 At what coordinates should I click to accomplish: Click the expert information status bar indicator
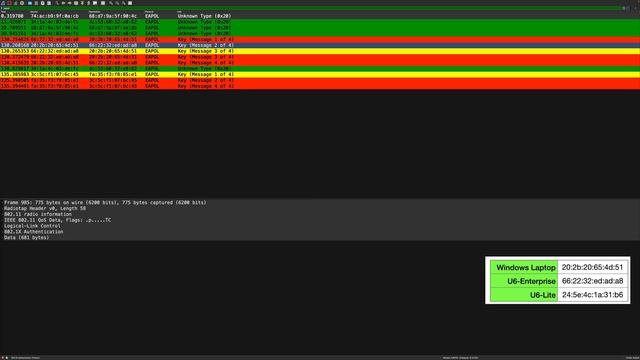(2, 358)
